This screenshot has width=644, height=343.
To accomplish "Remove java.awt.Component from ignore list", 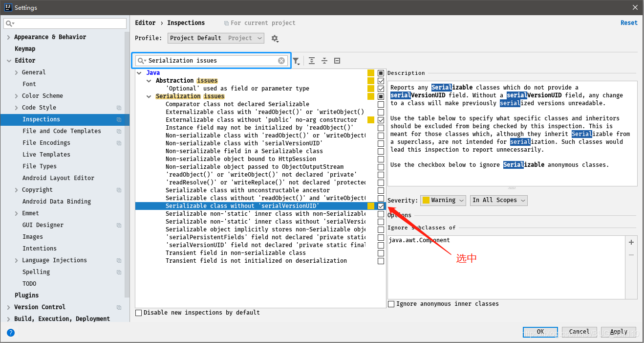I will tap(631, 254).
